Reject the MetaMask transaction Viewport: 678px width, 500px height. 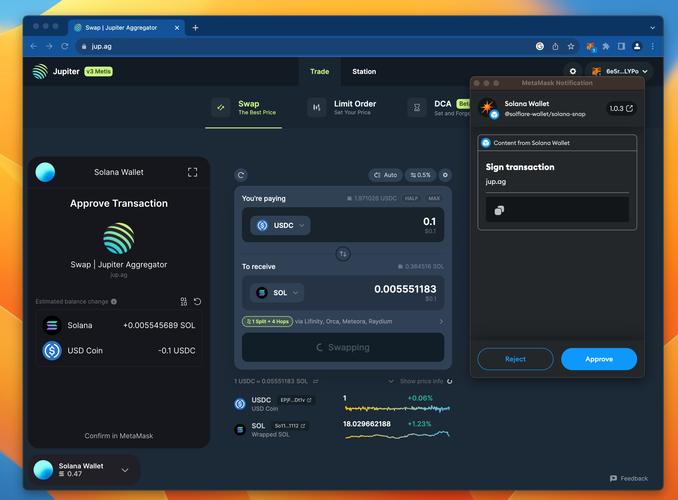pos(515,359)
